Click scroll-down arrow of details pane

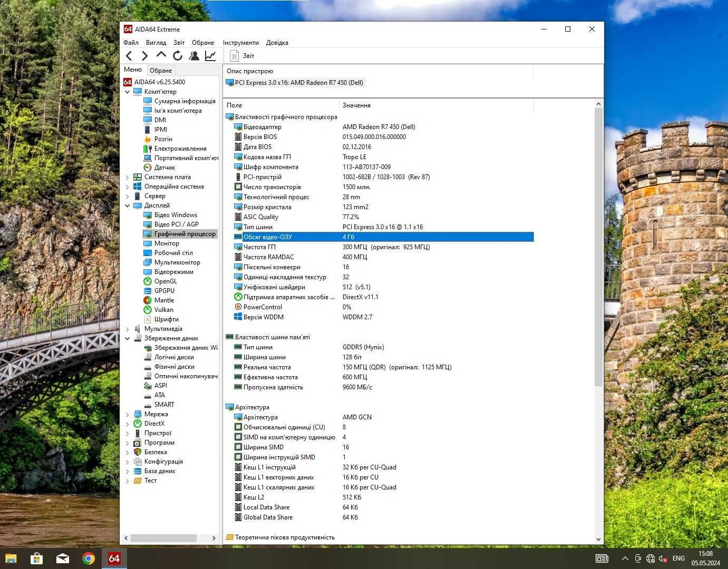click(x=598, y=539)
